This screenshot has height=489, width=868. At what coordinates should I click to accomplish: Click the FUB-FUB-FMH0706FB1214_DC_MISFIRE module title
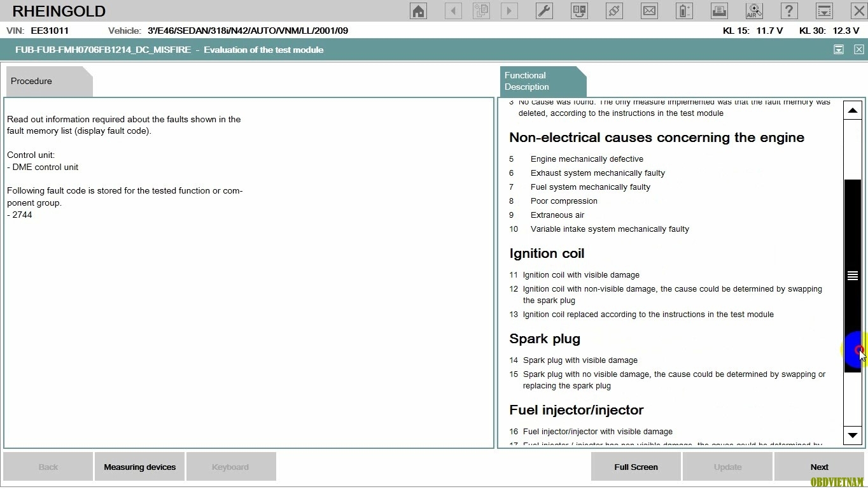click(x=103, y=50)
